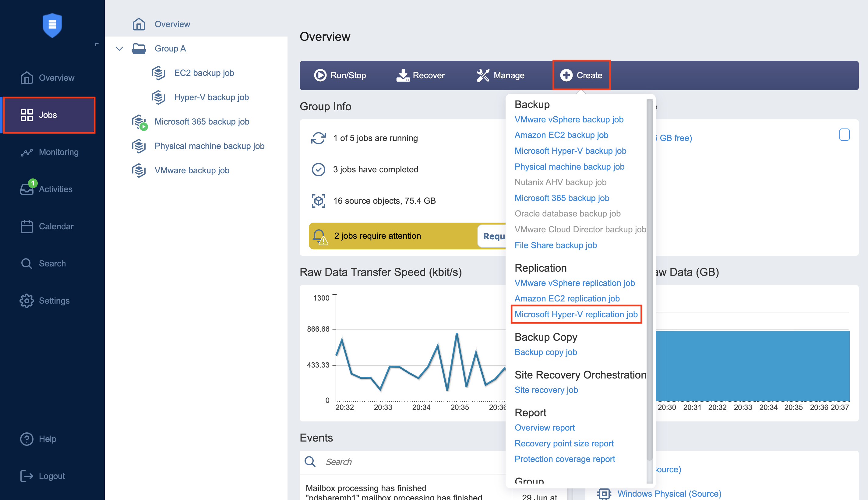Viewport: 868px width, 500px height.
Task: Click the attention bell warning icon
Action: pos(320,237)
